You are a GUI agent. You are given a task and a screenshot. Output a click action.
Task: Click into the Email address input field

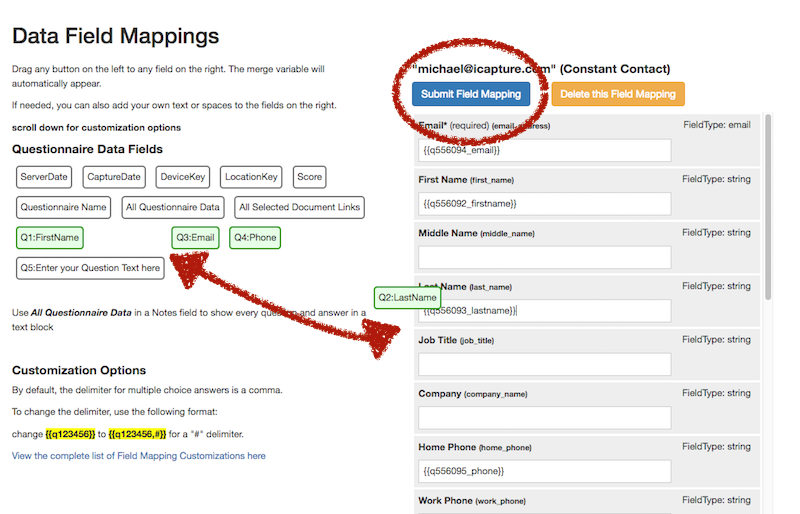click(x=544, y=150)
